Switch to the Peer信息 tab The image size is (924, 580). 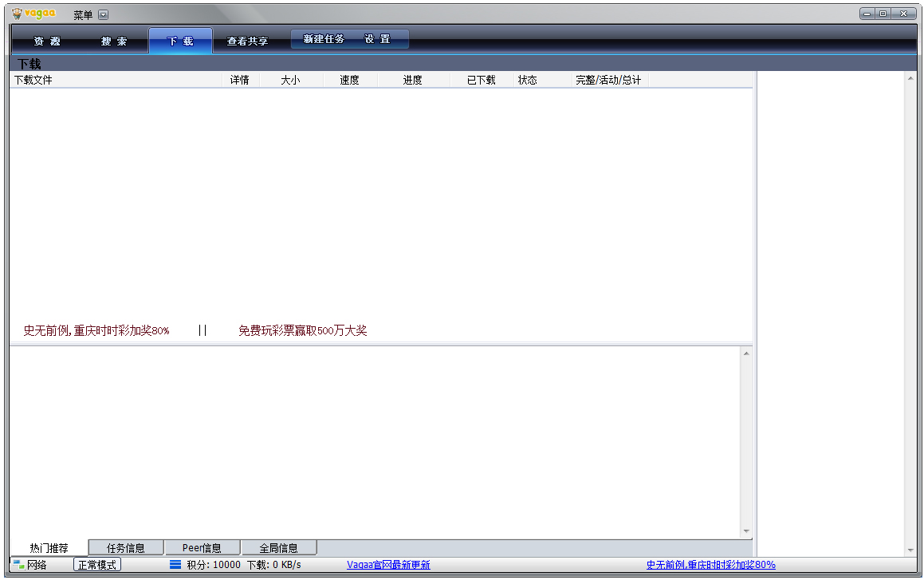point(202,546)
